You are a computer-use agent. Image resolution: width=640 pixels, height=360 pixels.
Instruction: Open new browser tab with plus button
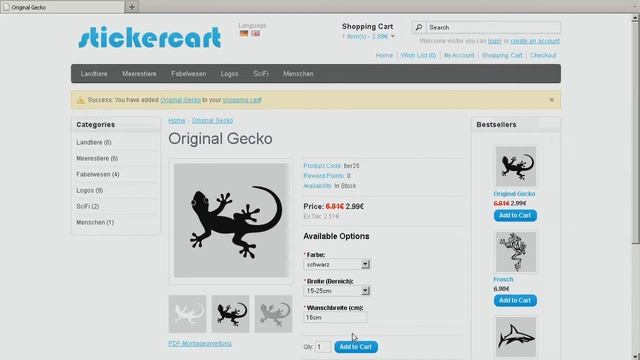click(132, 7)
